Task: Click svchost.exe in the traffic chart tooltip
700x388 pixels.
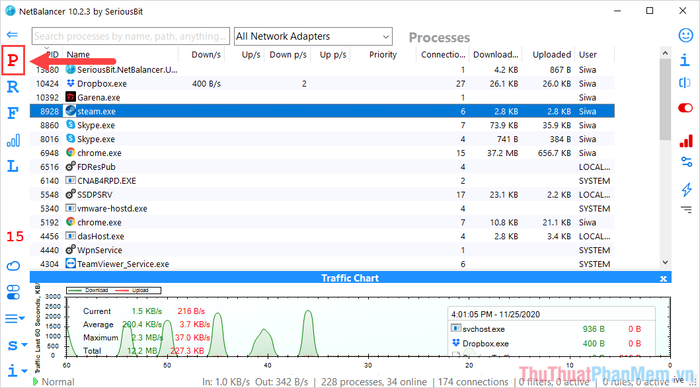Action: tap(483, 329)
